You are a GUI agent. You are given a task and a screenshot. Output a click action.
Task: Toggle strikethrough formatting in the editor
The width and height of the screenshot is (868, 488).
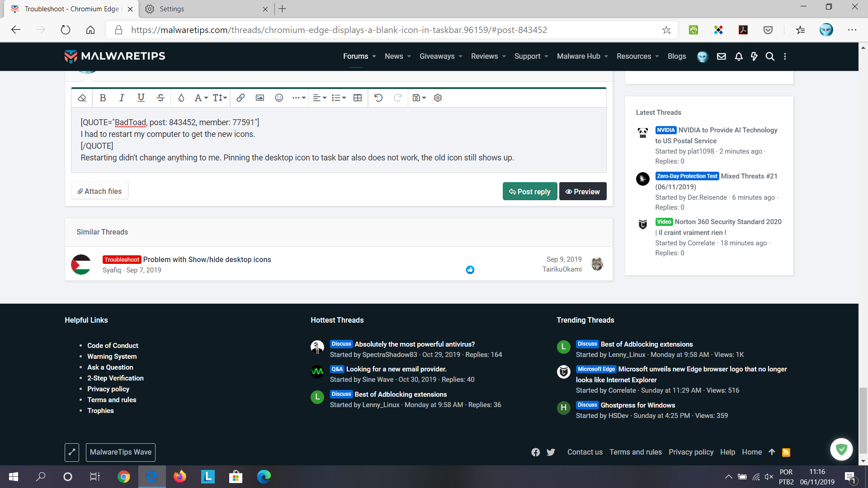pos(160,98)
